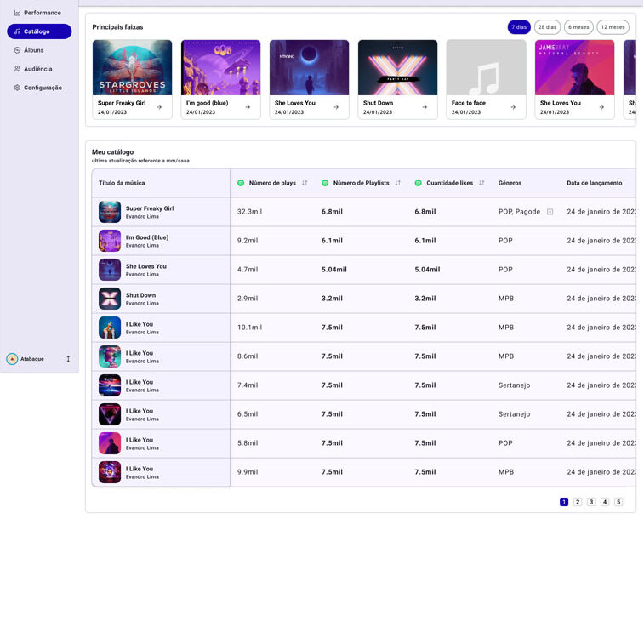Click the Audiência people icon
The height and width of the screenshot is (644, 644).
17,69
